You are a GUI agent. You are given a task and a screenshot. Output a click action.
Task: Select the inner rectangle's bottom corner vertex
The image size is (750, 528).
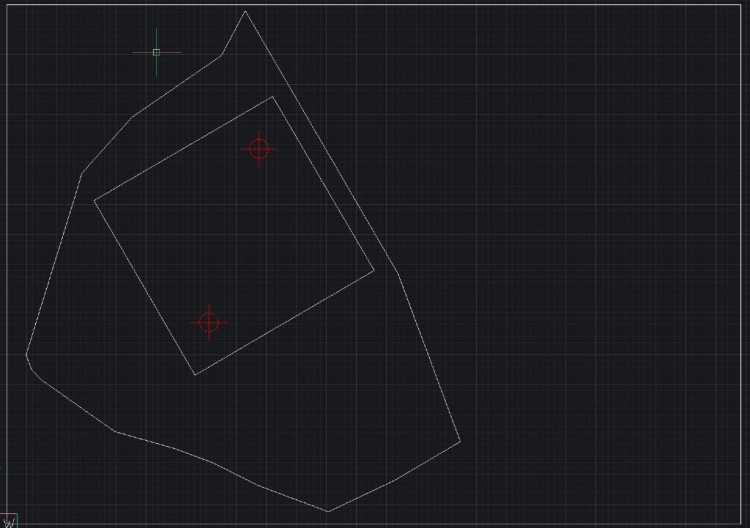coord(195,374)
